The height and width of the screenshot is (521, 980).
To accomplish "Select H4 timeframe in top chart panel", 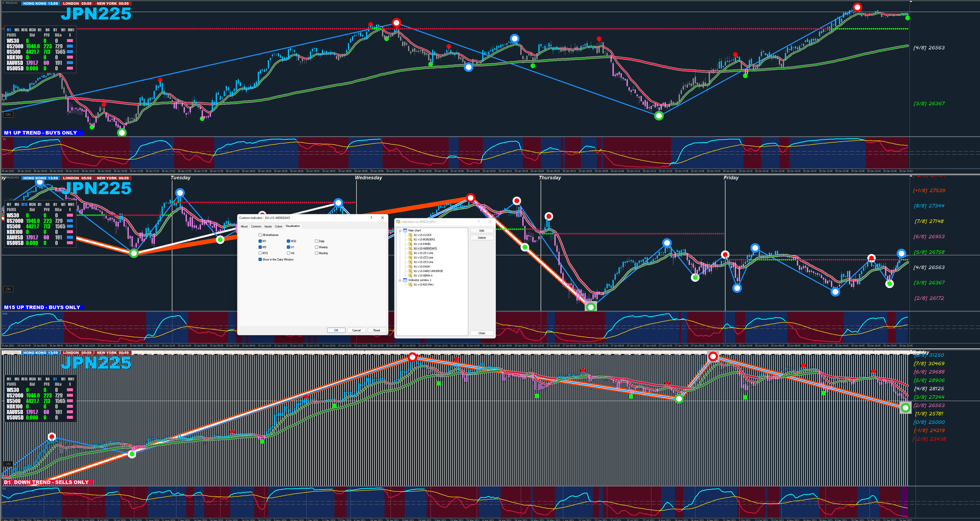I will point(48,30).
